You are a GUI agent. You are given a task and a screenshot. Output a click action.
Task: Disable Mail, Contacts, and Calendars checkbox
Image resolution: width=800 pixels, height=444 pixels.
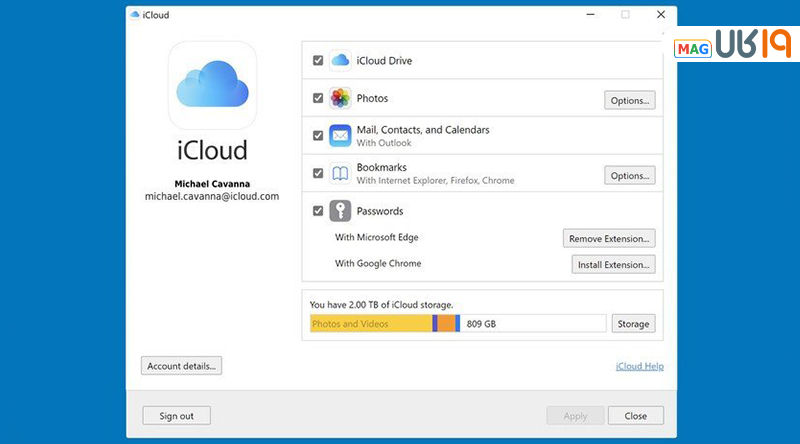(x=318, y=136)
